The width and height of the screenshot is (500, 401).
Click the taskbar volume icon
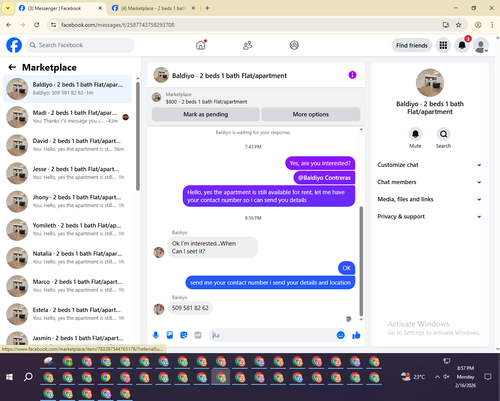(446, 377)
